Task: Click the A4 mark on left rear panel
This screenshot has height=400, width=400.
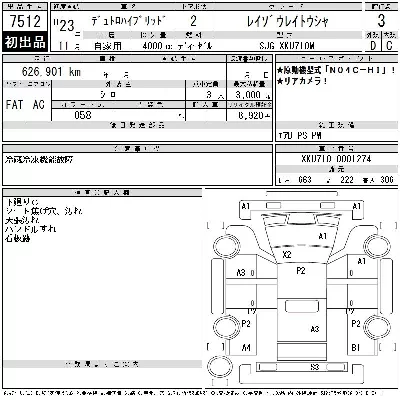Action: coord(246,348)
